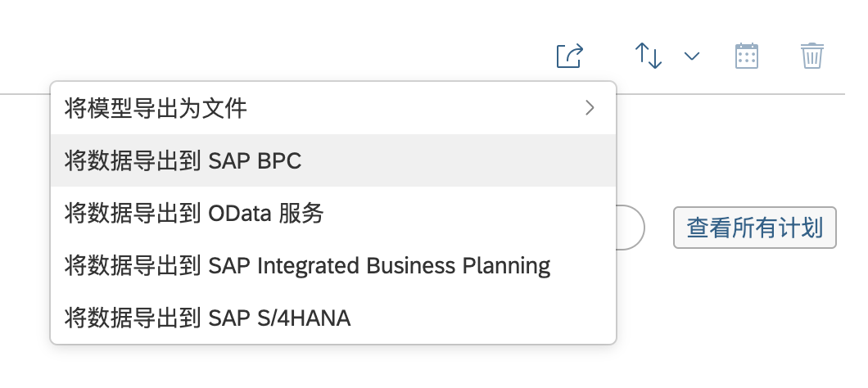Choose 将数据导出到 SAP BPC
Image resolution: width=868 pixels, height=388 pixels.
(183, 160)
